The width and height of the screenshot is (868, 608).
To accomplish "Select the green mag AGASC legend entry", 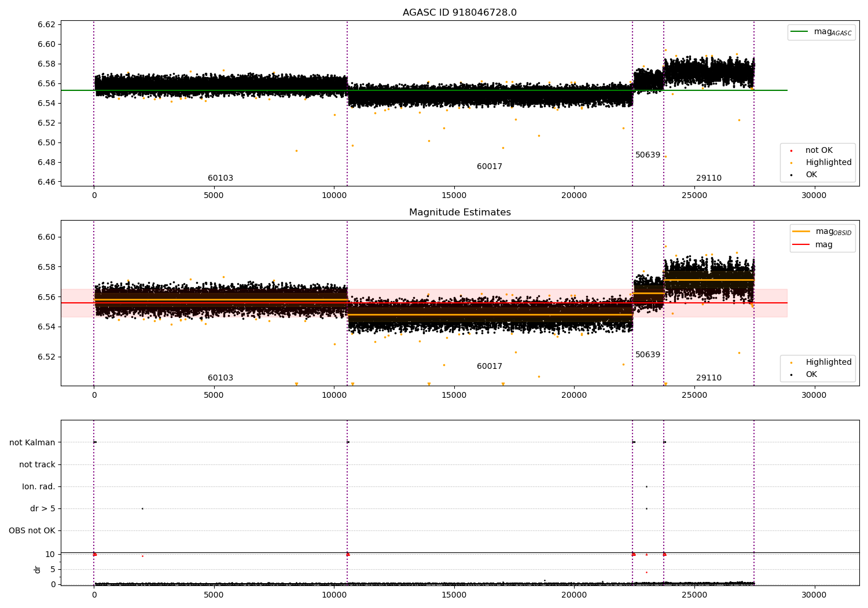I will click(x=821, y=32).
